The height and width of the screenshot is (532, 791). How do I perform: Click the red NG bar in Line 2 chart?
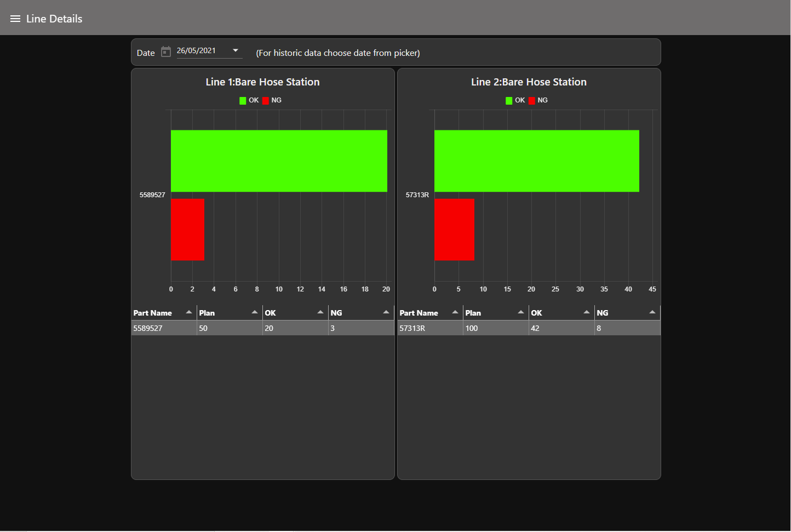coord(454,230)
